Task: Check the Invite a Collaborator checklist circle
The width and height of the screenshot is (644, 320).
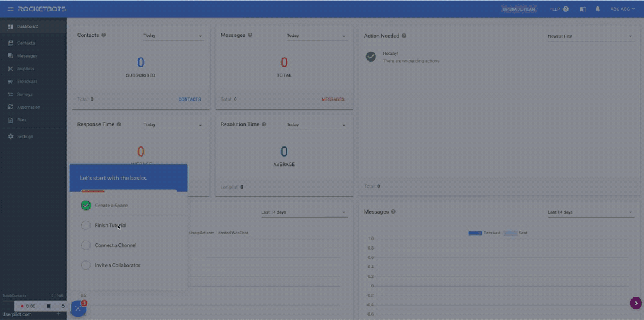Action: 86,265
